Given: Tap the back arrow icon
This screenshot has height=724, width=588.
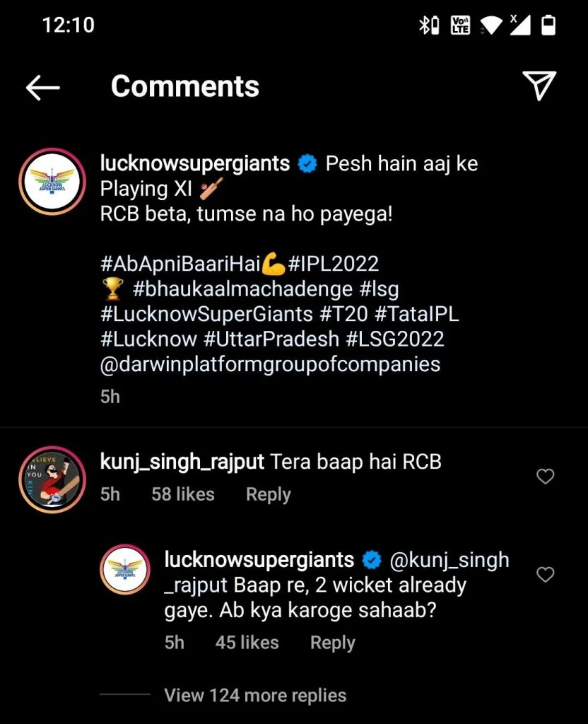Looking at the screenshot, I should pyautogui.click(x=43, y=87).
